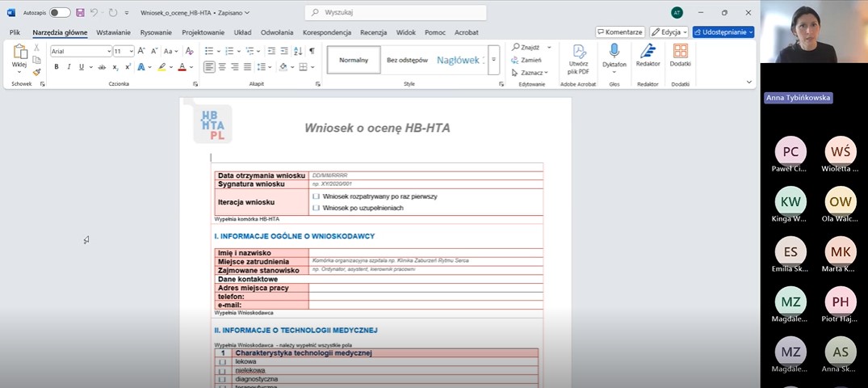
Task: Open the Komentarze pane
Action: pos(620,32)
